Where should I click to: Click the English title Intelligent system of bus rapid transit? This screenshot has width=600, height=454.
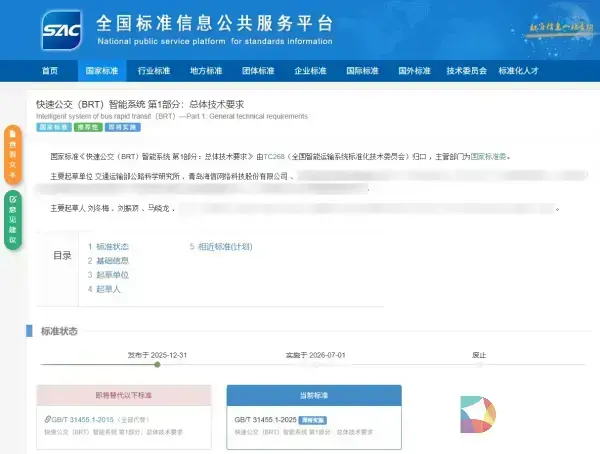coord(172,116)
